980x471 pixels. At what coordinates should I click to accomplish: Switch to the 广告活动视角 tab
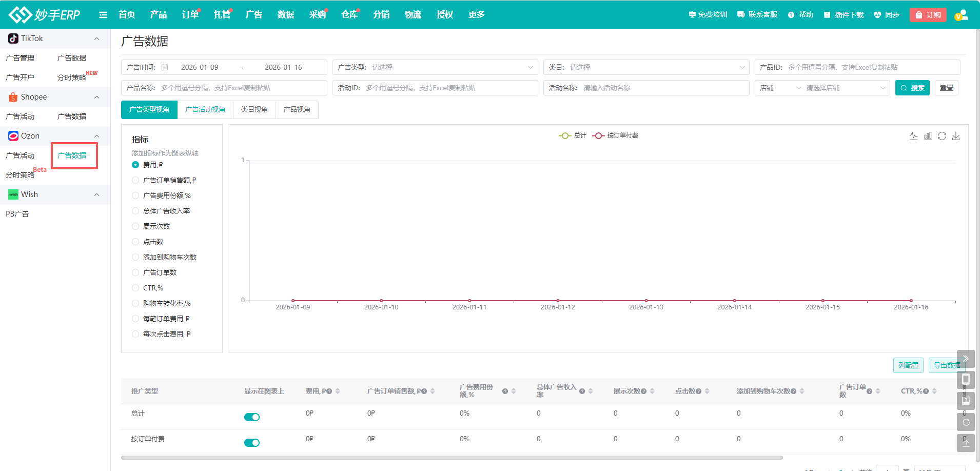(x=205, y=109)
